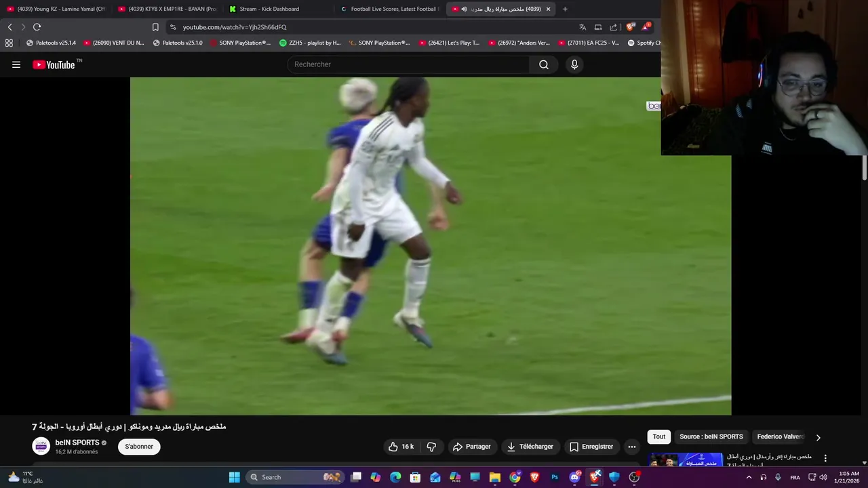Open the FRA language switcher
868x488 pixels.
click(x=795, y=477)
